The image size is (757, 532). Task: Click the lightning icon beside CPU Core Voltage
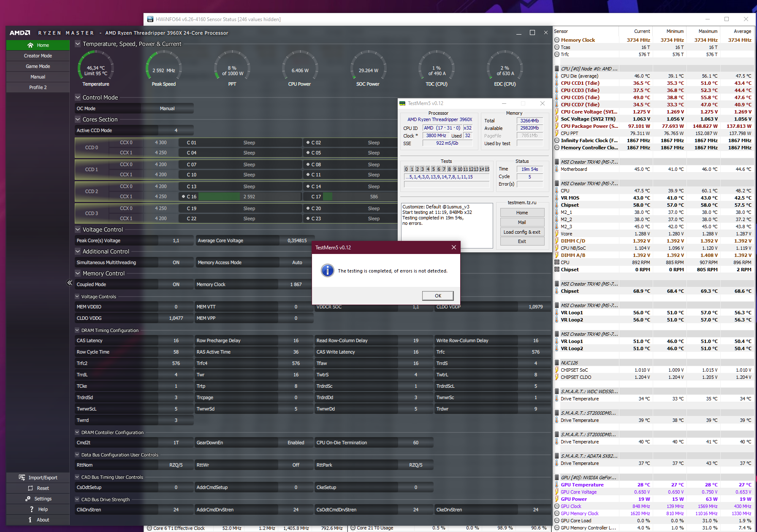(557, 112)
